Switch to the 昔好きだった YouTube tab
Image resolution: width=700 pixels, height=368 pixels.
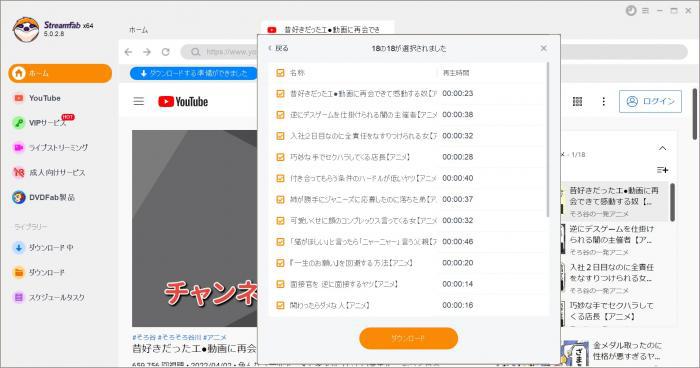point(327,30)
